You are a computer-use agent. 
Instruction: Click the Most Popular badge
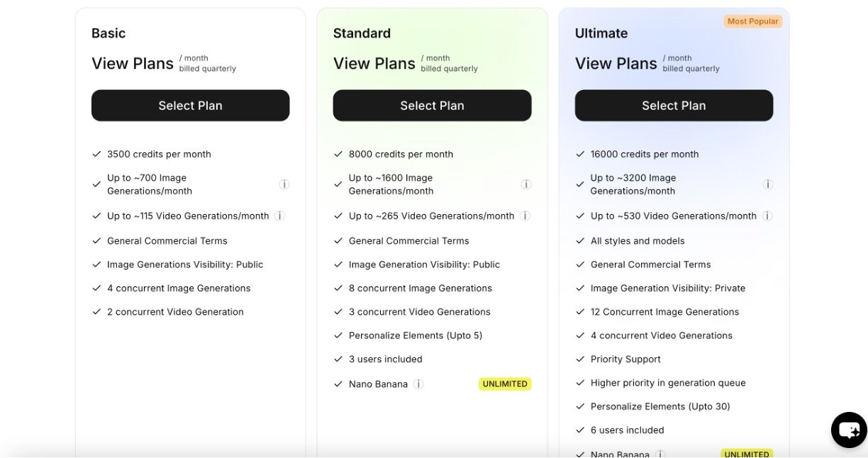coord(752,21)
